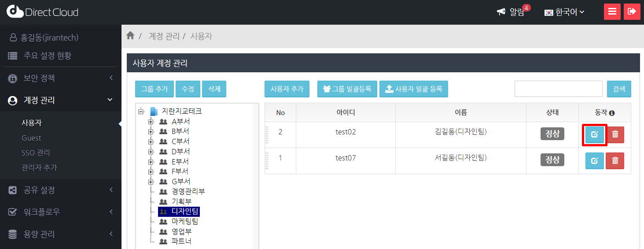Select the 기획부 group
The height and width of the screenshot is (249, 644).
click(x=181, y=201)
